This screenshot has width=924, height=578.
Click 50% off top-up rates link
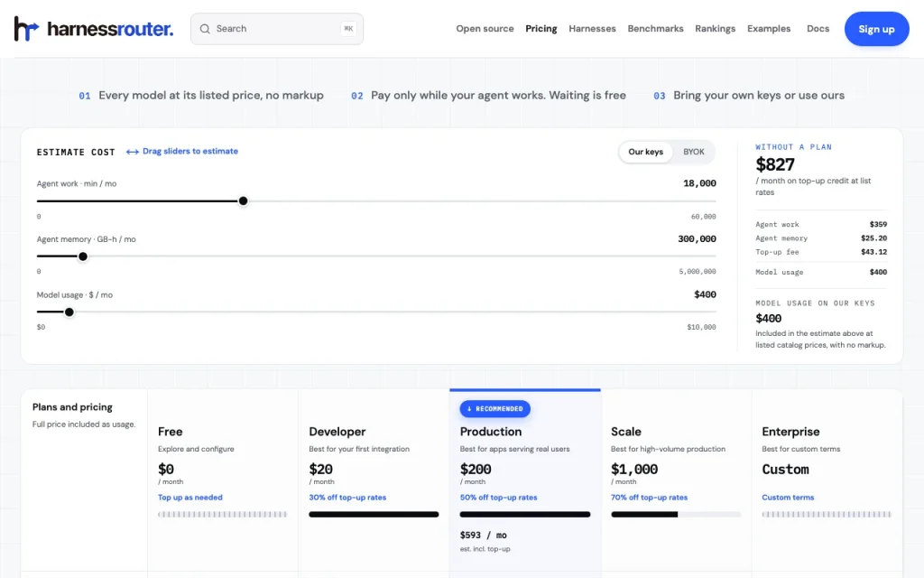[x=498, y=498]
